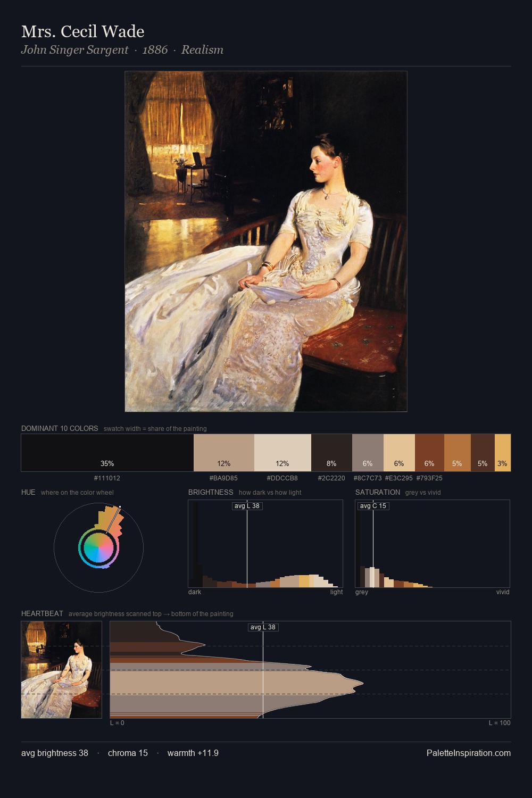
Task: Click the L = 0 axis label
Action: (x=117, y=723)
